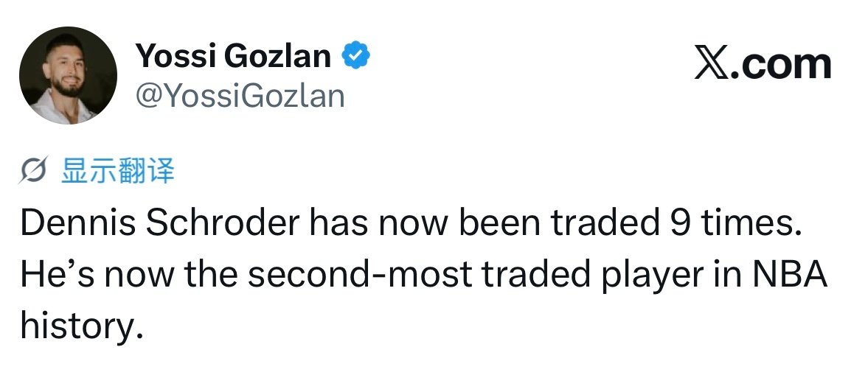
Task: Open Yossi Gozlan's profile photo
Action: point(68,75)
